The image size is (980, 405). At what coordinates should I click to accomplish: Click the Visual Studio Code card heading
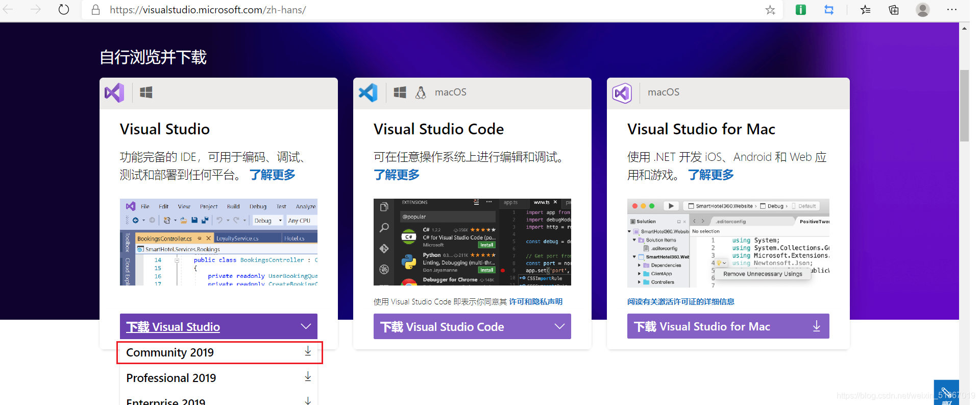[439, 129]
